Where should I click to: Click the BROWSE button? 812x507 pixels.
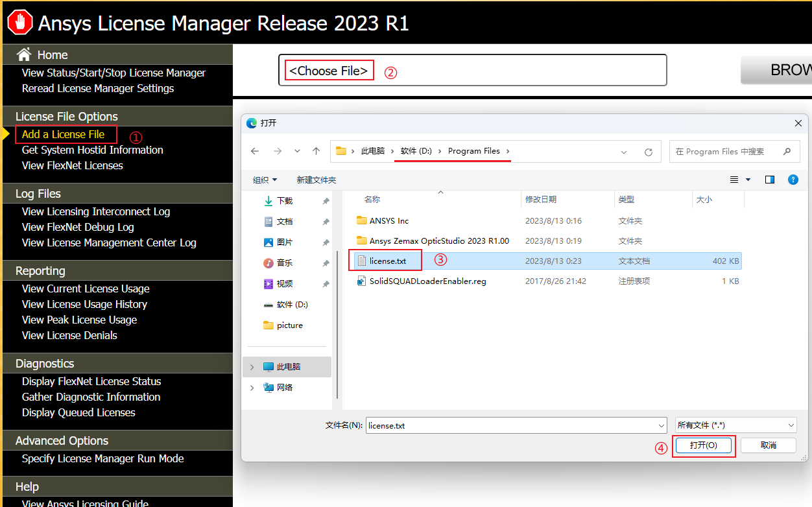pyautogui.click(x=776, y=70)
